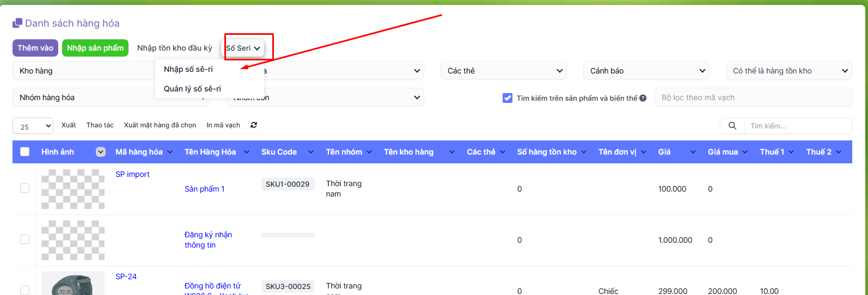The height and width of the screenshot is (295, 868).
Task: Open the Đồng hồ điện tử product thumbnail
Action: coord(73,284)
